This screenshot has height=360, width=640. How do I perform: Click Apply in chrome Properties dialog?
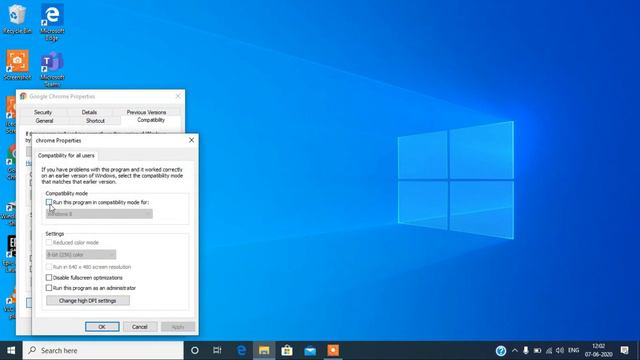click(178, 327)
